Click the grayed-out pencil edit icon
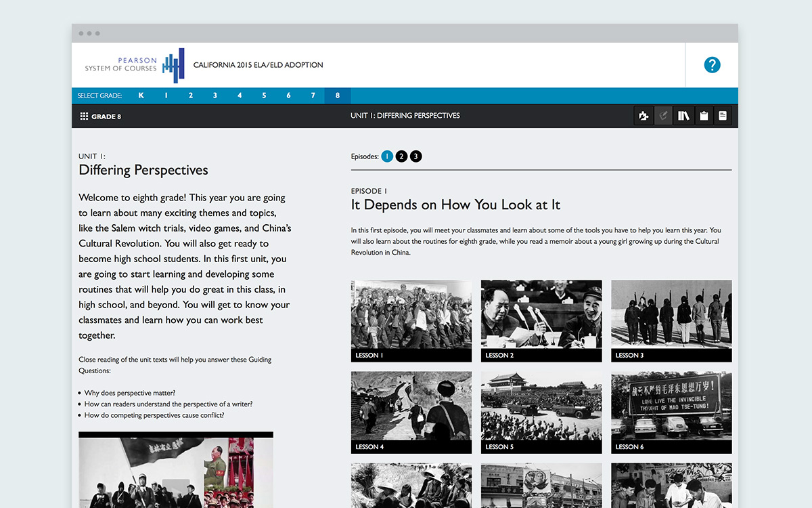The image size is (812, 508). point(664,116)
